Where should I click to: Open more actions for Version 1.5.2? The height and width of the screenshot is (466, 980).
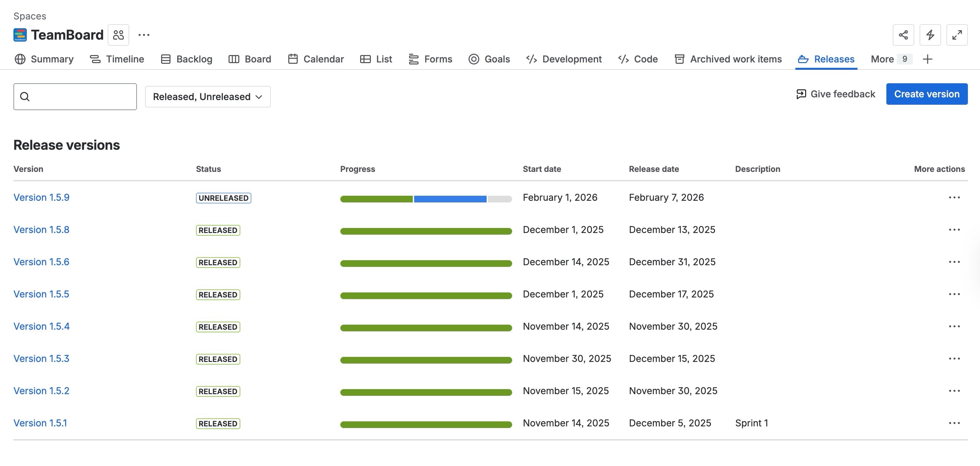(x=954, y=391)
